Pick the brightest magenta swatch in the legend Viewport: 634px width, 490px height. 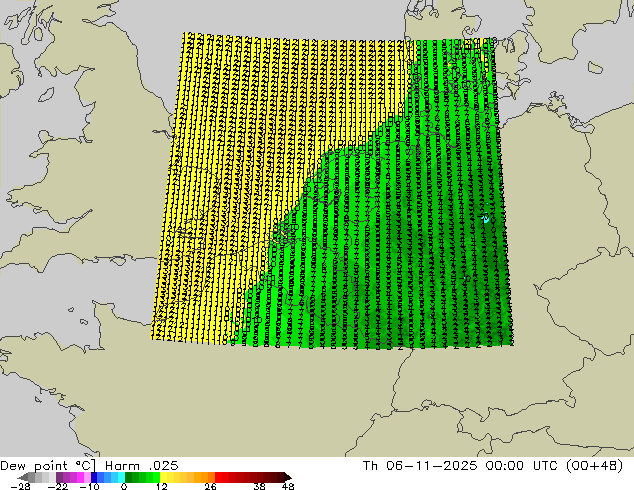tap(80, 477)
